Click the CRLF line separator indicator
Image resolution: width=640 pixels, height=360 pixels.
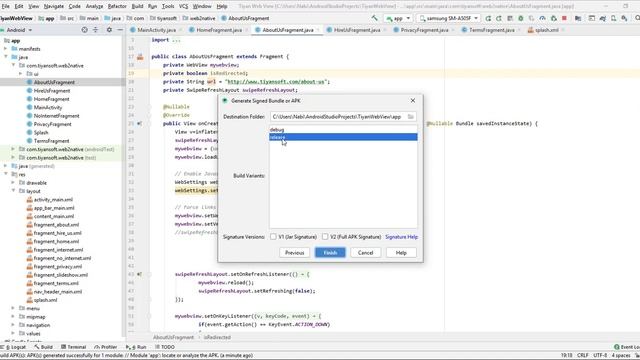(582, 356)
